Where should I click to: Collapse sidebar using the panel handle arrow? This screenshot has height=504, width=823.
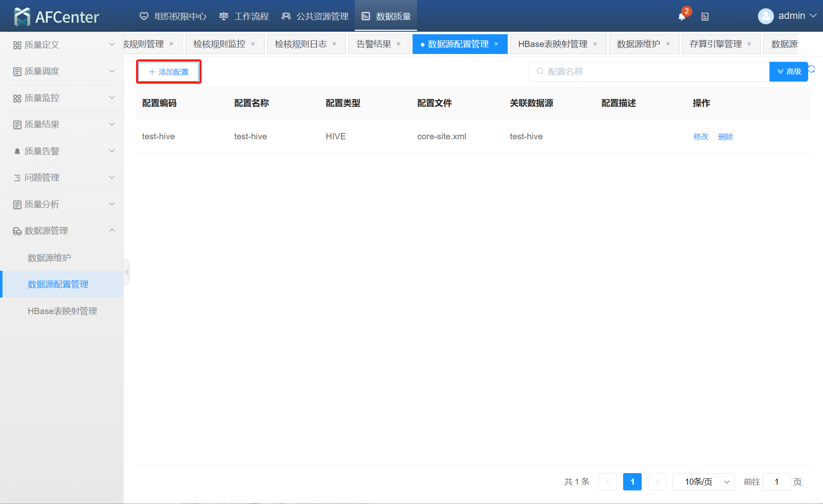click(127, 272)
